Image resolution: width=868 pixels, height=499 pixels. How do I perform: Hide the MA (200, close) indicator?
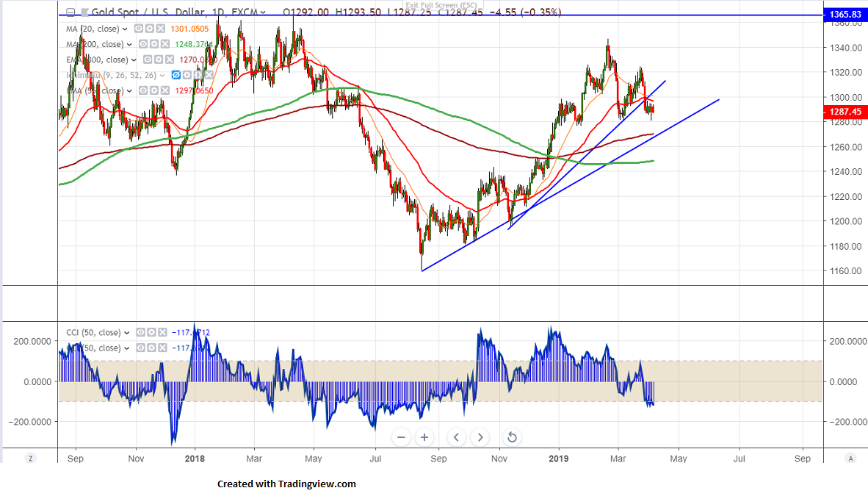142,44
